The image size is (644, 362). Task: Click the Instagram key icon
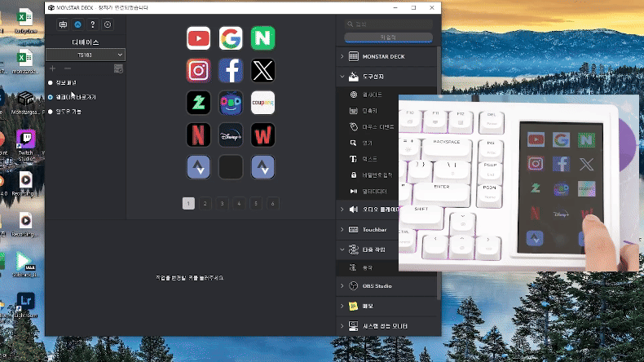198,71
